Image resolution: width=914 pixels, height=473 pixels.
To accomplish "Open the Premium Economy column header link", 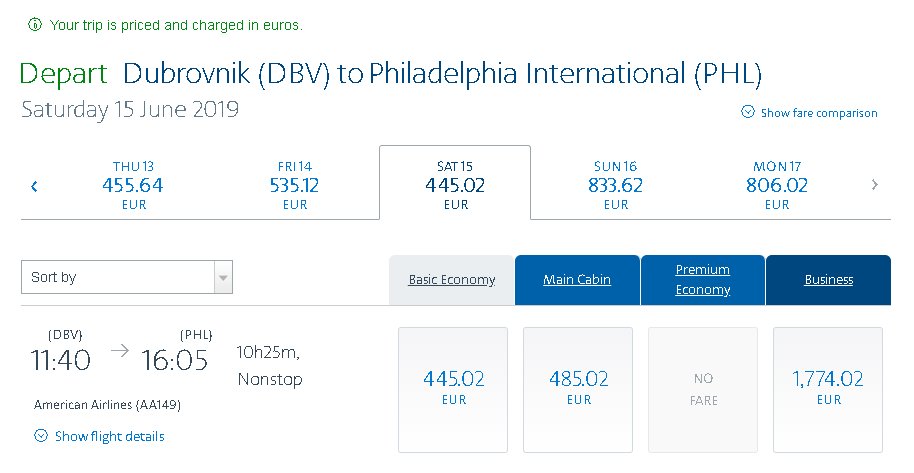I will coord(703,280).
